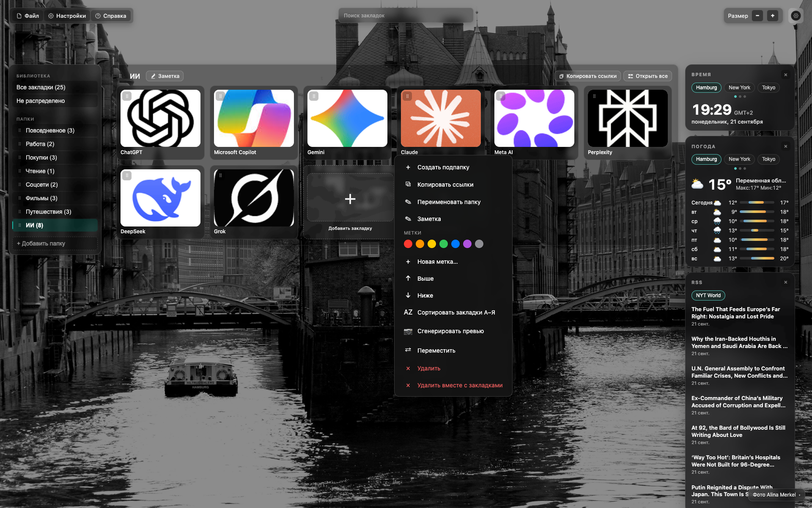Click Добавить папку in sidebar
The width and height of the screenshot is (812, 508).
55,243
